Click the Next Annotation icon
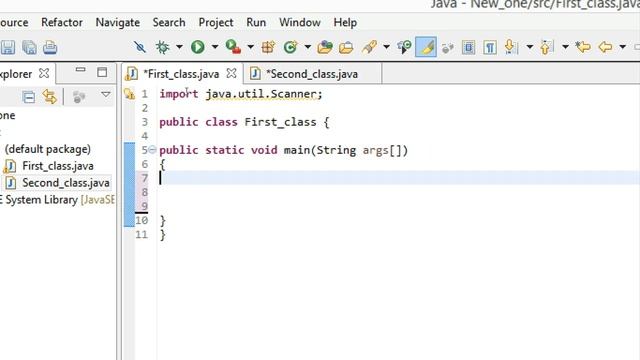The height and width of the screenshot is (360, 640). (x=511, y=47)
